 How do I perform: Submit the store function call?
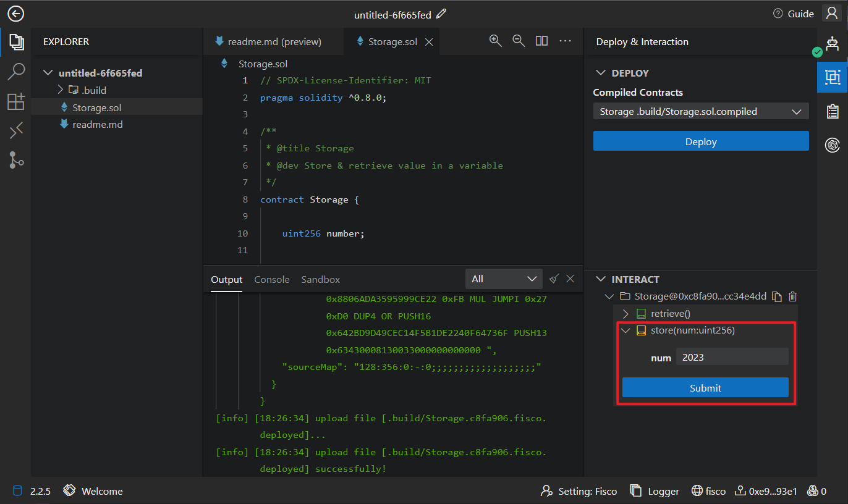(705, 388)
